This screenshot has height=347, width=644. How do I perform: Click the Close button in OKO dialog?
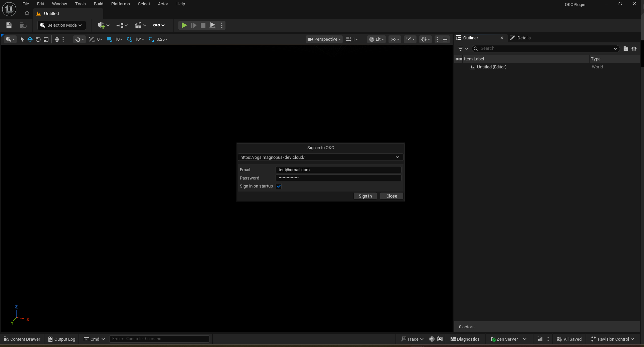[391, 196]
